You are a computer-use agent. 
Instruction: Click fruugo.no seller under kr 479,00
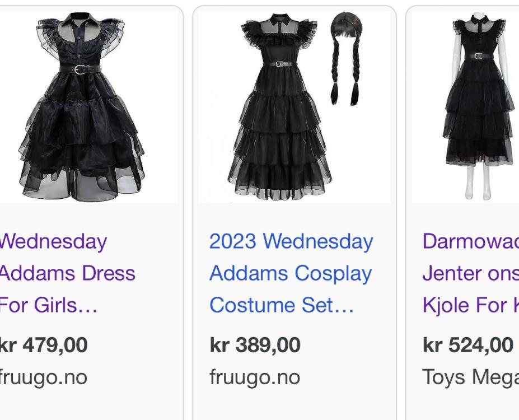click(x=43, y=377)
